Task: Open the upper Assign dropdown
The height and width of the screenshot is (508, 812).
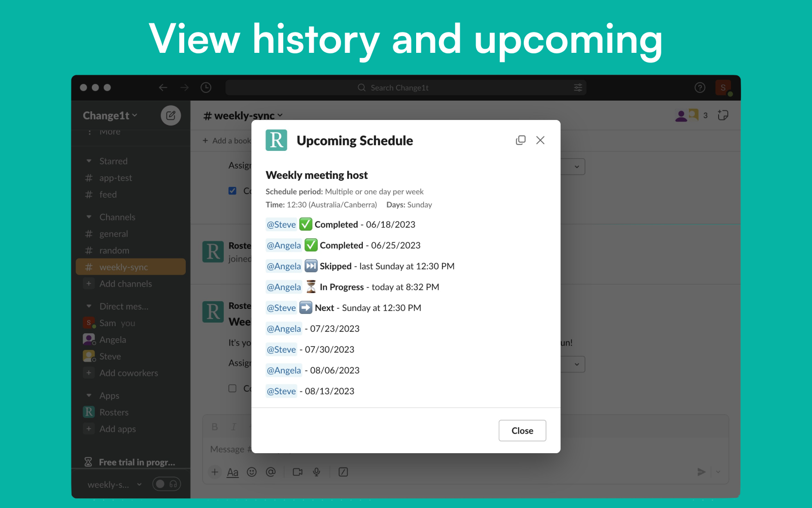Action: 577,167
